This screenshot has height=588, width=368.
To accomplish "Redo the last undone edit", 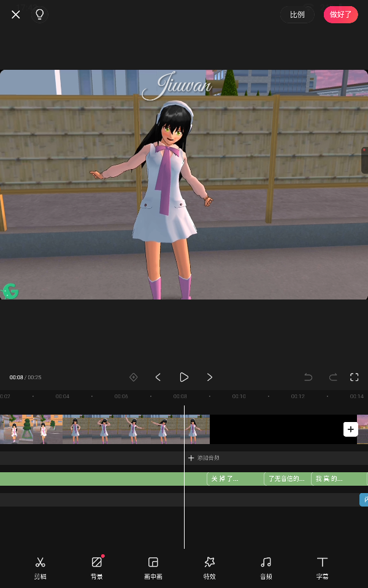I will tap(333, 377).
